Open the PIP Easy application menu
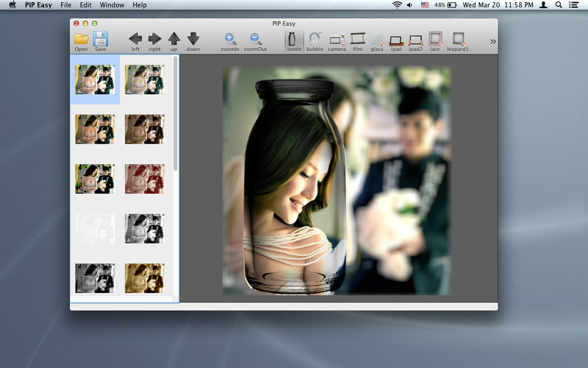This screenshot has height=368, width=588. 38,5
